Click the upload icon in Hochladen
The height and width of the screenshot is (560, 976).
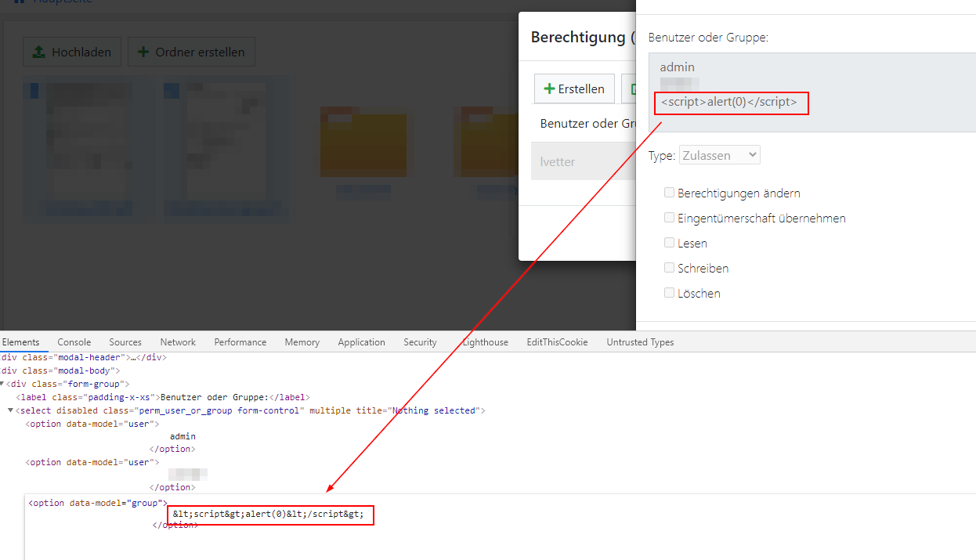38,52
